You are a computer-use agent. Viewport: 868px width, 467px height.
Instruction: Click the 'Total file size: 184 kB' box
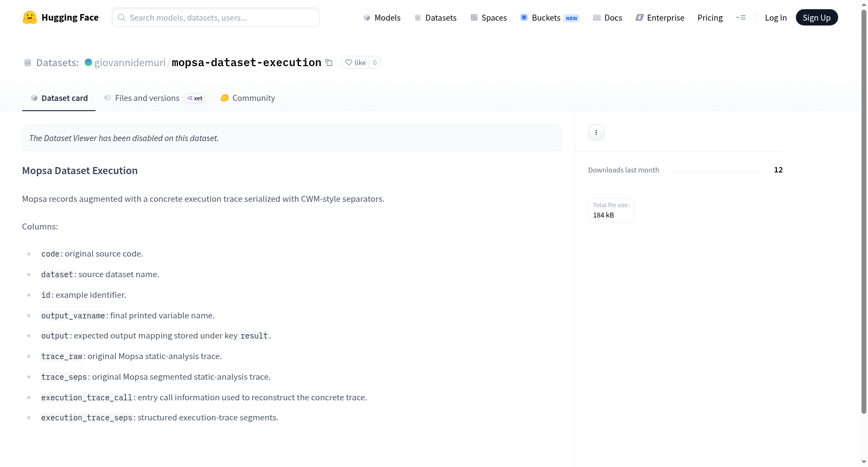click(611, 210)
